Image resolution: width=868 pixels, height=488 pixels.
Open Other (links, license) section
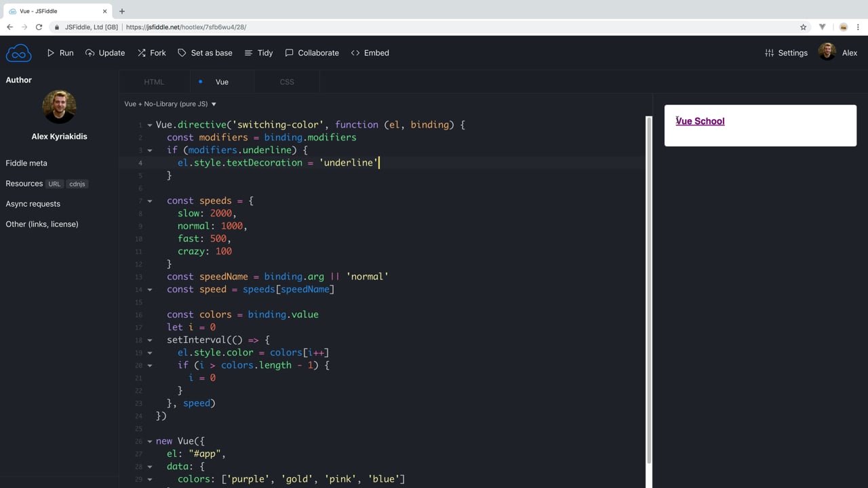click(x=42, y=224)
